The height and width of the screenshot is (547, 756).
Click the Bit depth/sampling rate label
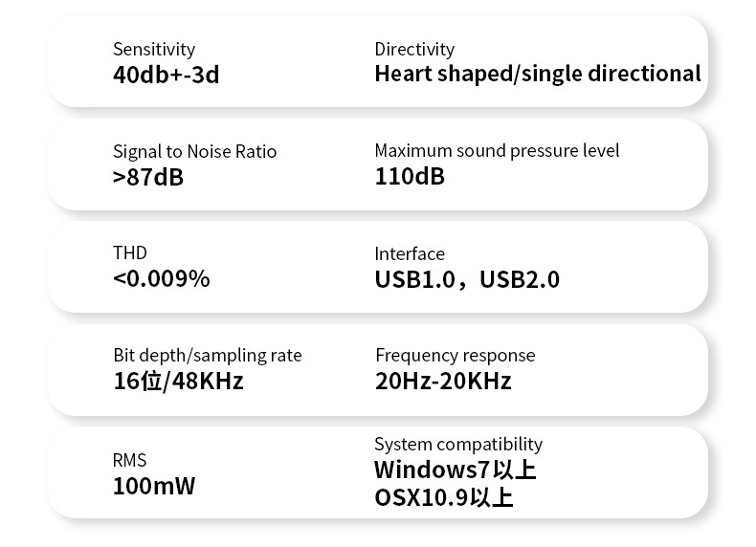[x=207, y=356]
